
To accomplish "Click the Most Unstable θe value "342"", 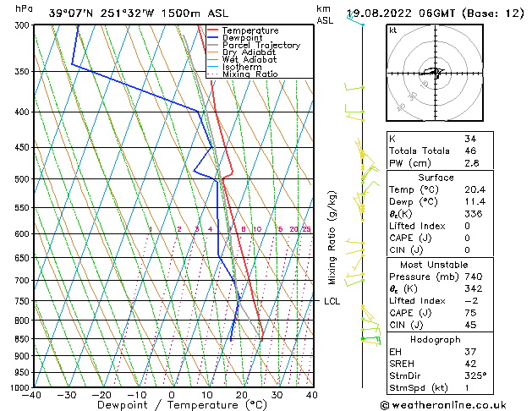I will (474, 288).
